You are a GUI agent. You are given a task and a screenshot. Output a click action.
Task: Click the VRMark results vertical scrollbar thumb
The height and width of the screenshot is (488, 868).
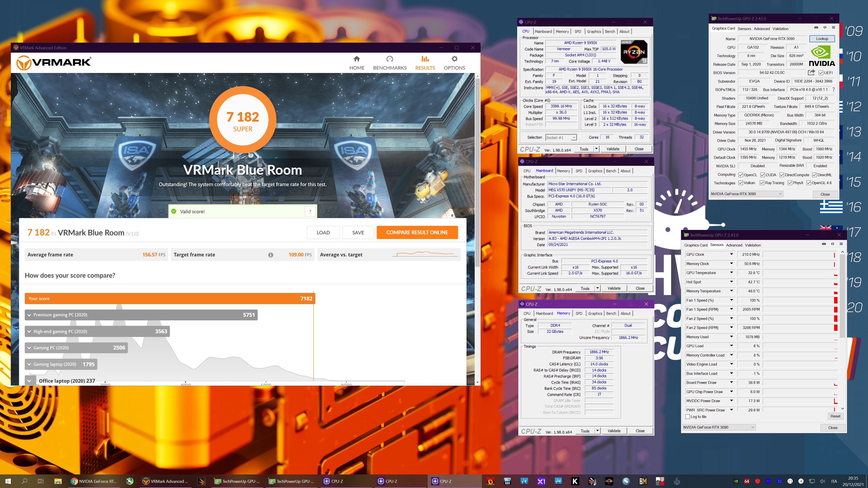pyautogui.click(x=477, y=173)
